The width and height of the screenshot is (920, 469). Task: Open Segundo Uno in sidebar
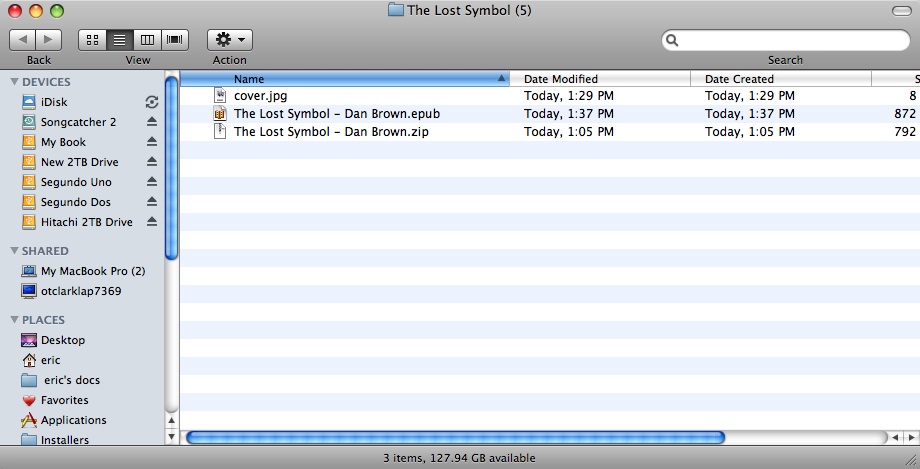pos(76,182)
